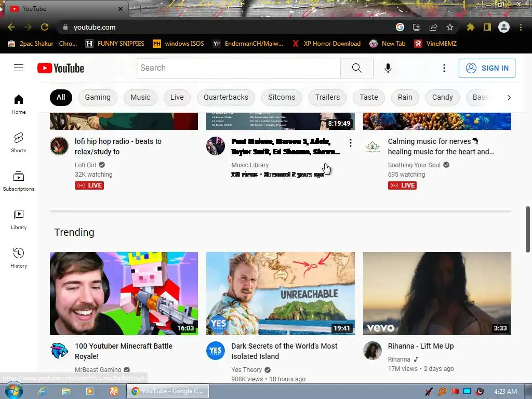This screenshot has height=399, width=532.
Task: Open the Windows Start button
Action: (14, 391)
